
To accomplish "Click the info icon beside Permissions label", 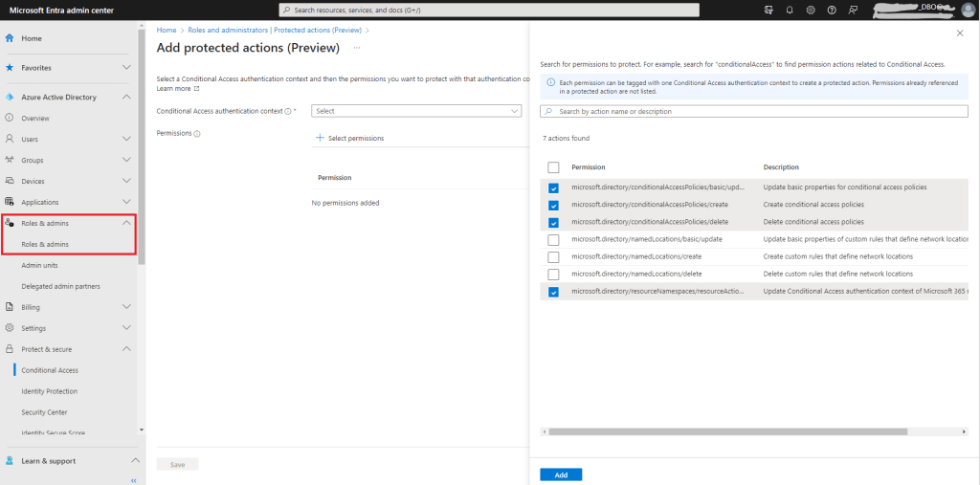I will [x=197, y=134].
